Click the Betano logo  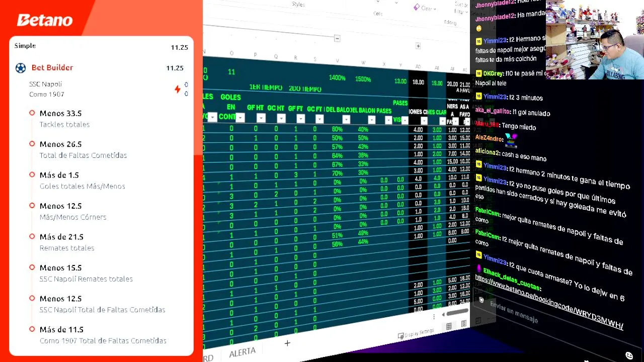pyautogui.click(x=45, y=20)
